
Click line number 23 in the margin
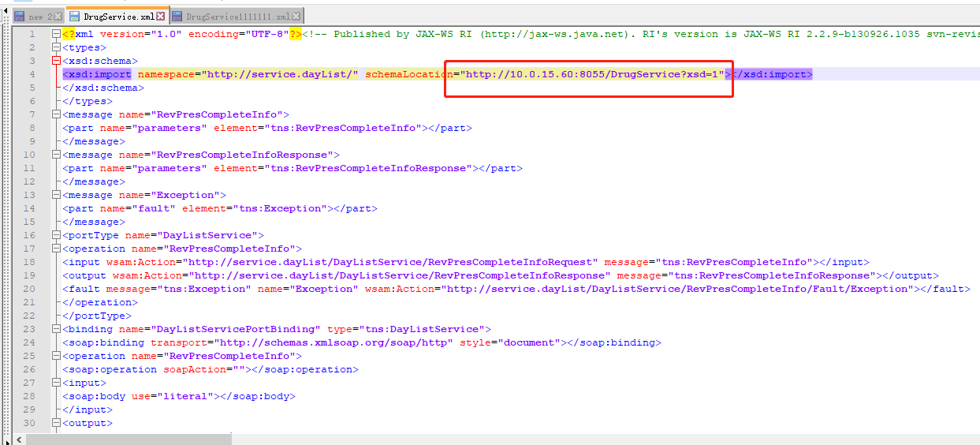(29, 329)
